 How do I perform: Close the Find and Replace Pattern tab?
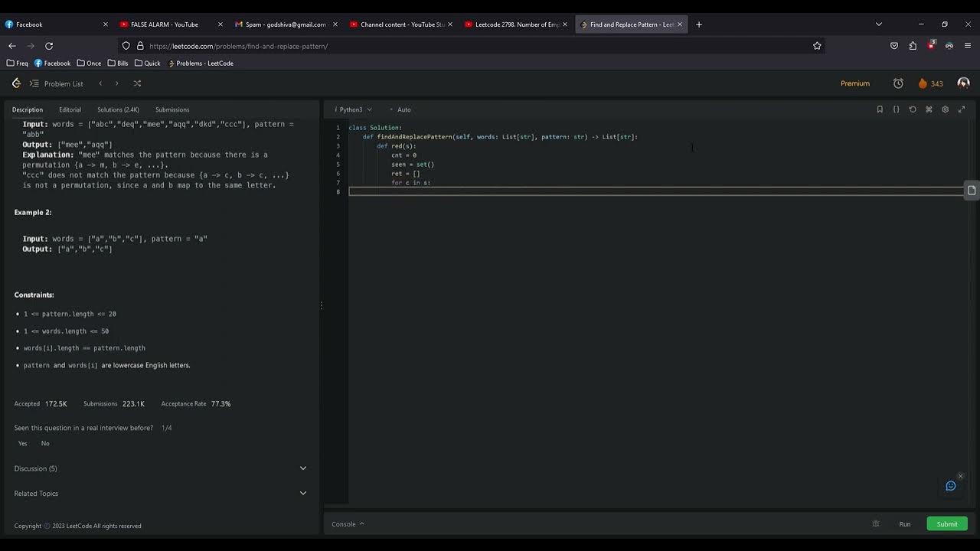tap(679, 24)
